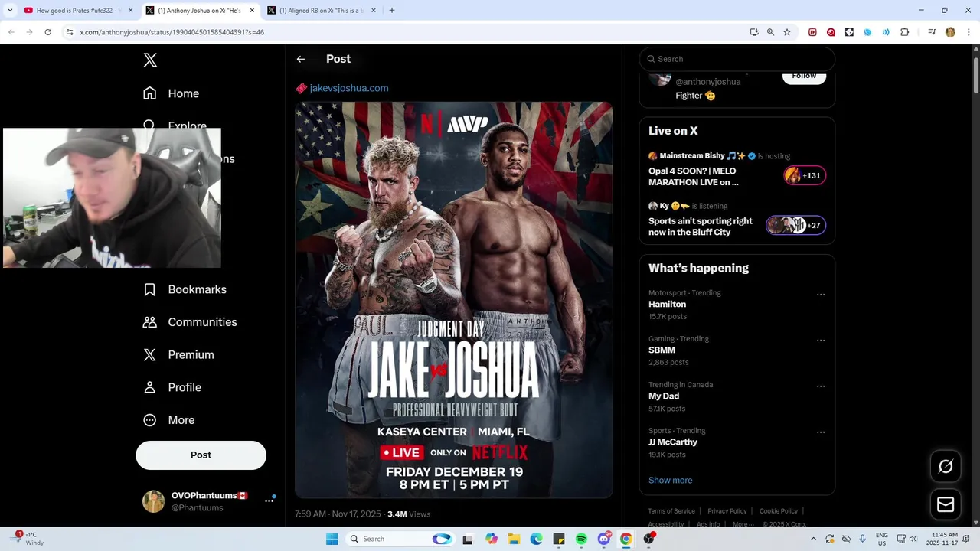The width and height of the screenshot is (980, 551).
Task: Open the JJ McCarthy trending topic
Action: point(673,442)
